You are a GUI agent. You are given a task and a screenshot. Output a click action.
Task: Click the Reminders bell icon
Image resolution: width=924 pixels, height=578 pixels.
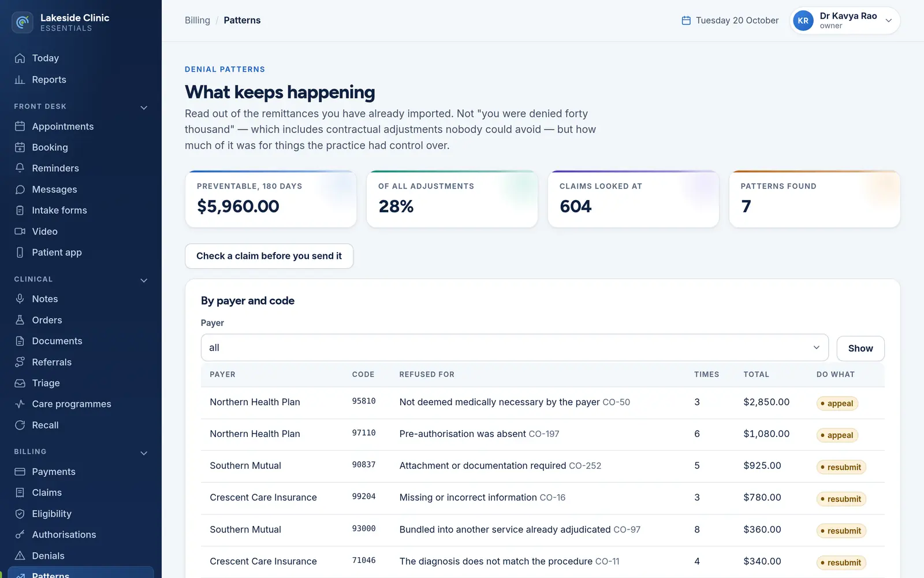tap(20, 168)
